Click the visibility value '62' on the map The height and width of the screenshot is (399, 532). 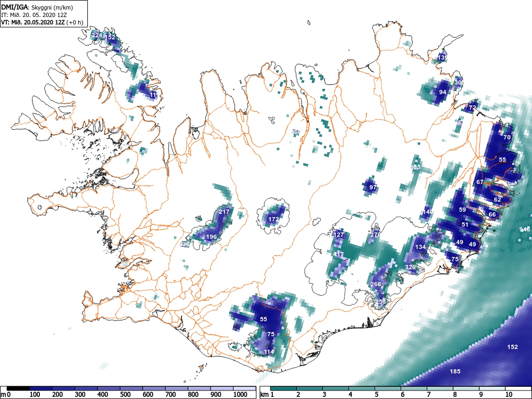pyautogui.click(x=497, y=199)
